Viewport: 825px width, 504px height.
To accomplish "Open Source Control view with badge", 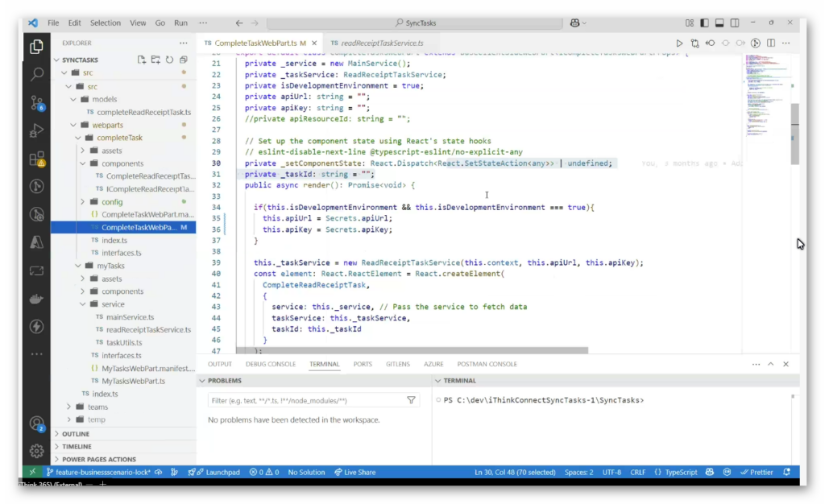I will [36, 102].
